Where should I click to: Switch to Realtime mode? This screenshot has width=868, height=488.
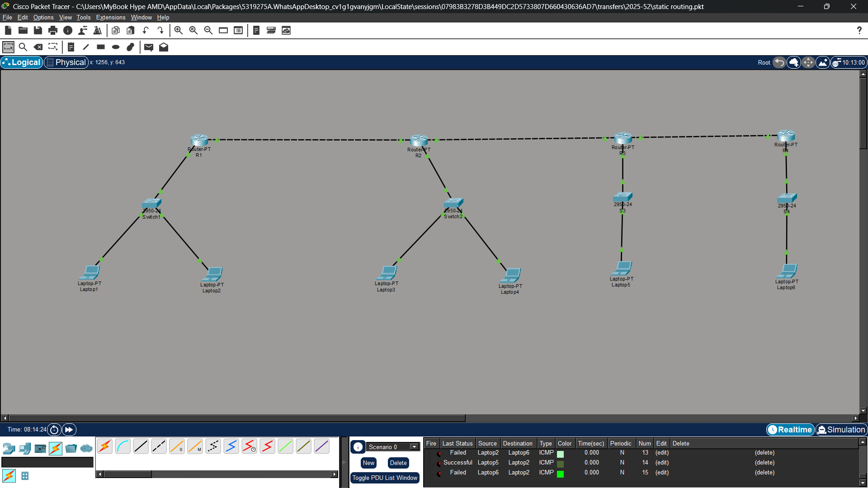point(790,430)
